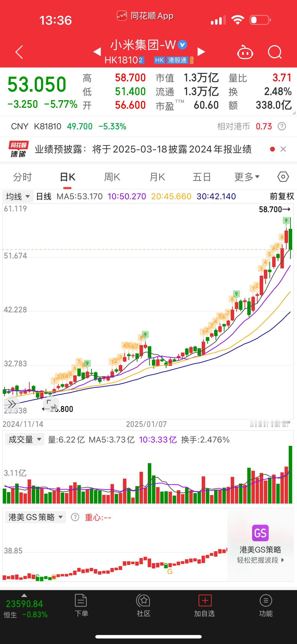Tap the 58.700 high marker on chart
The image size is (297, 644).
274,209
